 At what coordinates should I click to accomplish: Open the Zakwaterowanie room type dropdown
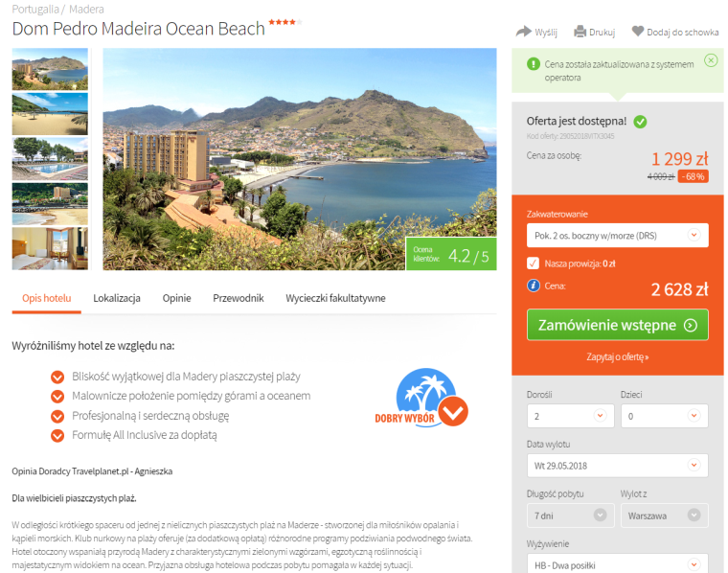[618, 236]
